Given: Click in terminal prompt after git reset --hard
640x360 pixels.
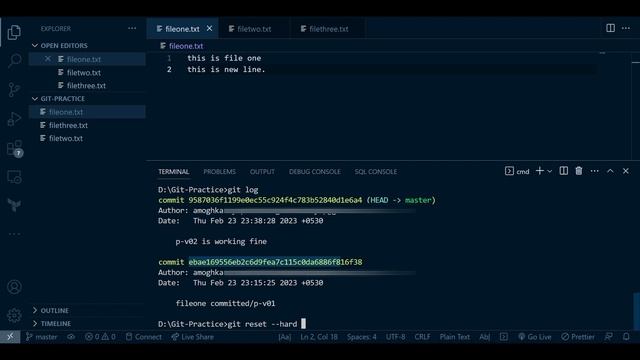Looking at the screenshot, I should pyautogui.click(x=303, y=324).
